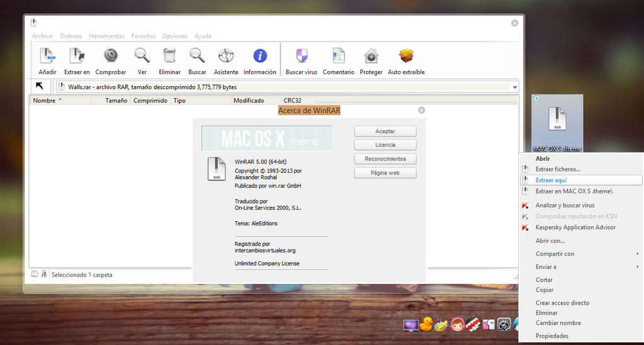Open the Asistente wizard icon
This screenshot has height=345, width=644.
[x=226, y=55]
